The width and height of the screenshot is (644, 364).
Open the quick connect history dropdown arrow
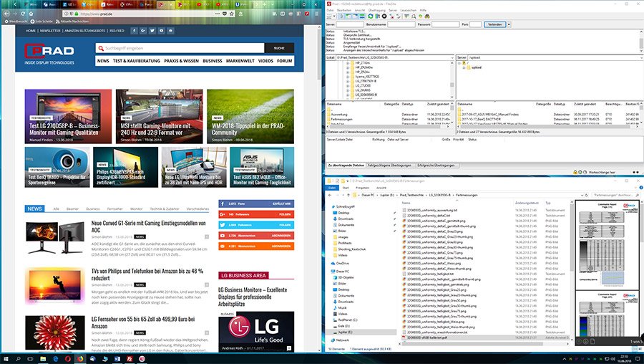click(509, 24)
